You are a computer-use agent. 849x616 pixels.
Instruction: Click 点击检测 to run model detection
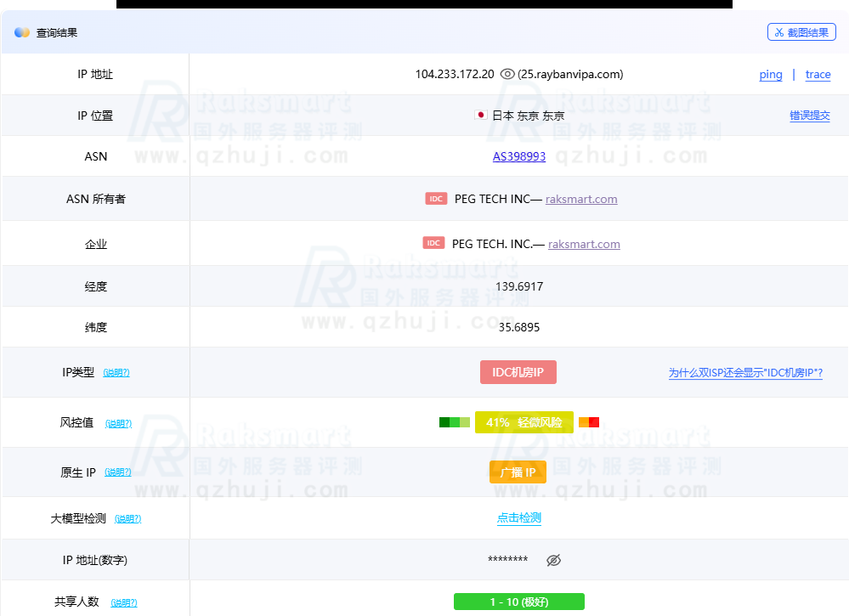tap(519, 518)
